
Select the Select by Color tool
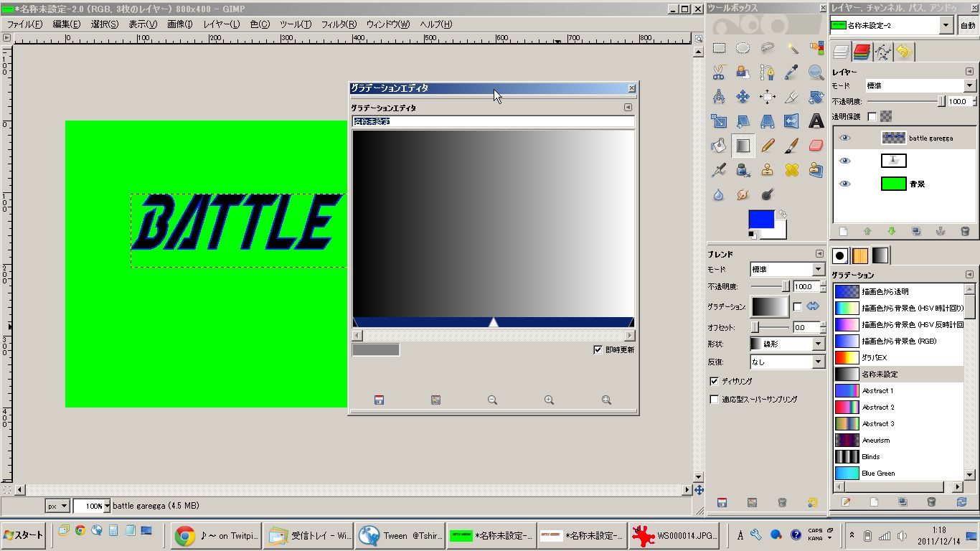click(x=816, y=49)
